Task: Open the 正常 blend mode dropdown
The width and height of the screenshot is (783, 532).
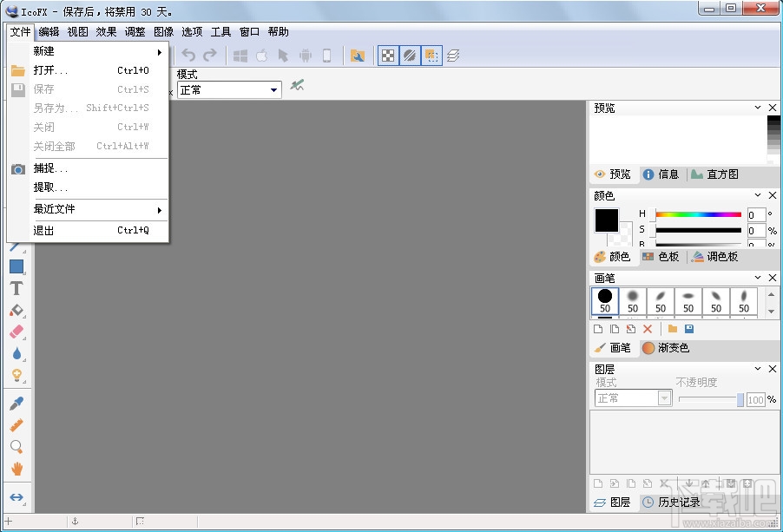Action: pos(273,89)
